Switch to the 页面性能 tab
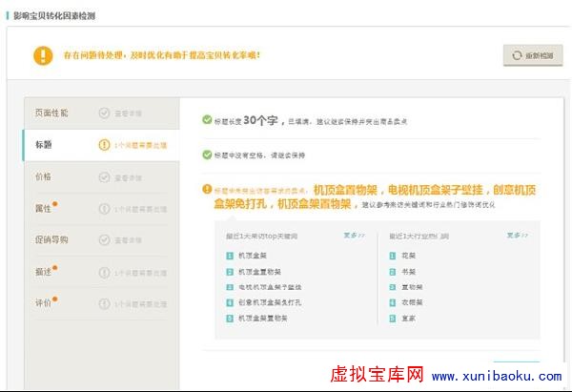 (51, 113)
